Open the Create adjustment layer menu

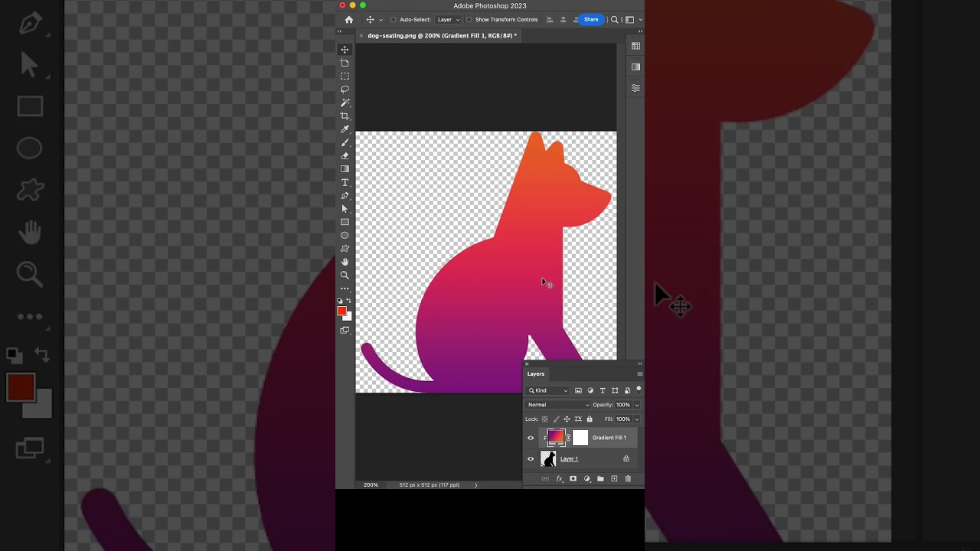pos(586,479)
